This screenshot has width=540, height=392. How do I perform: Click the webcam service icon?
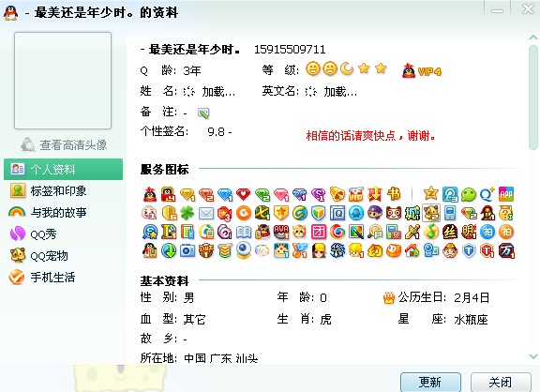(x=244, y=250)
